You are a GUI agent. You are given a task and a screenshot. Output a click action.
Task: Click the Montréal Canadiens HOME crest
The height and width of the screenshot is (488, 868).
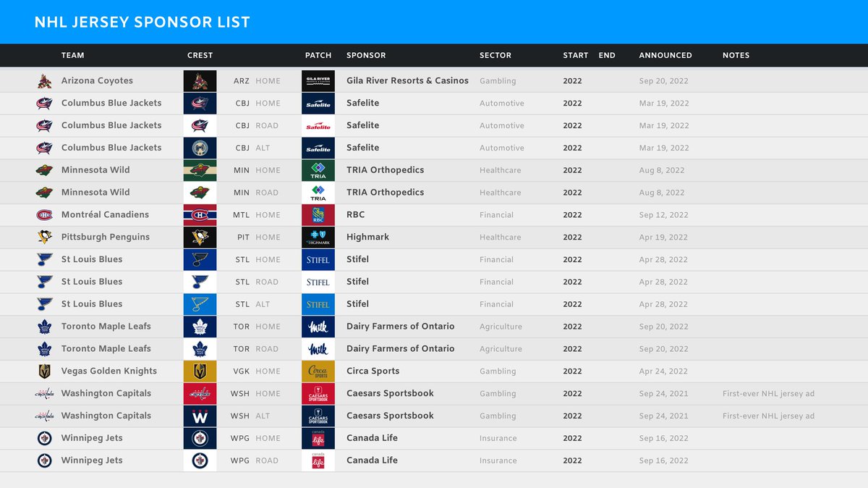[200, 215]
